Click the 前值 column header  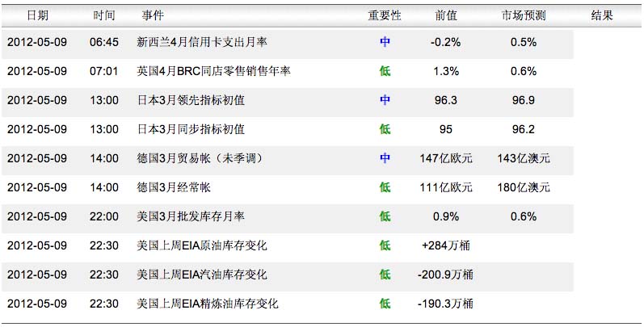click(x=446, y=15)
